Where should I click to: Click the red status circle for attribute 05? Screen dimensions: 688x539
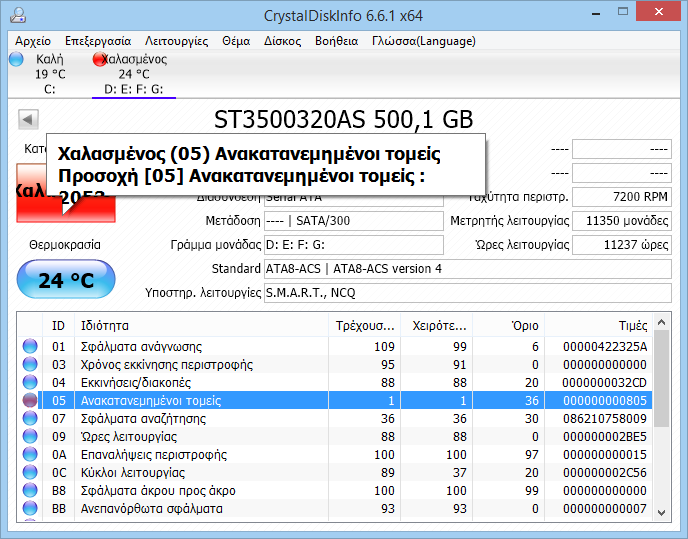[30, 400]
